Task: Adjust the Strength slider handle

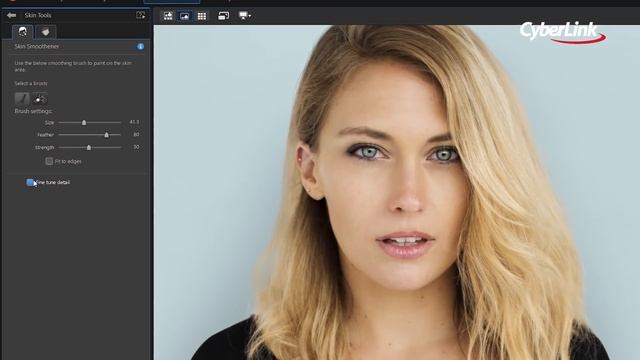Action: click(x=89, y=147)
